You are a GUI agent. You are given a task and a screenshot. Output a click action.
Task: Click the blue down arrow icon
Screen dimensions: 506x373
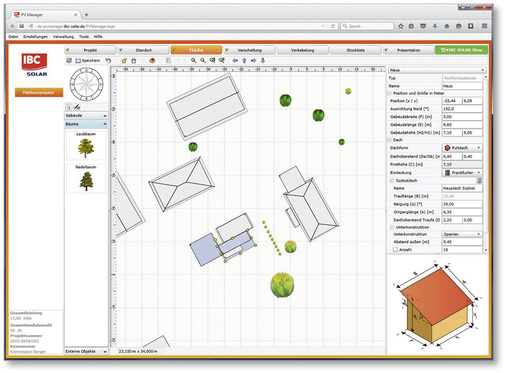pyautogui.click(x=263, y=61)
